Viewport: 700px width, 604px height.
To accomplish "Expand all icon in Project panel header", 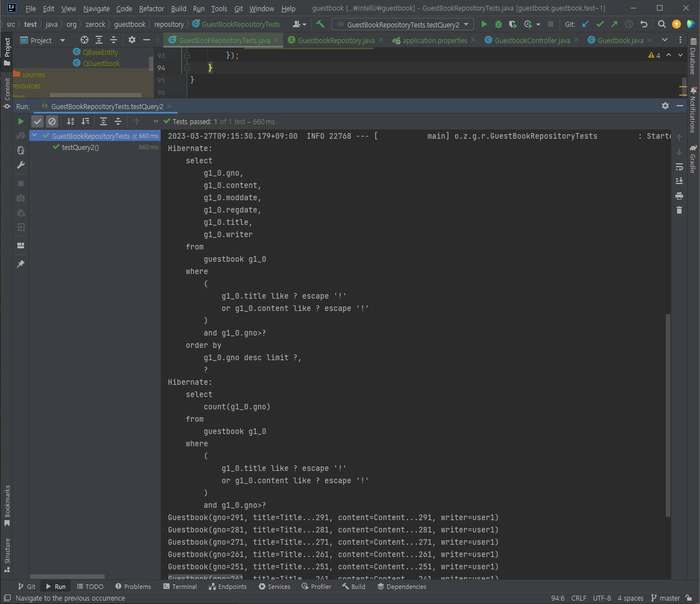I will tap(99, 40).
